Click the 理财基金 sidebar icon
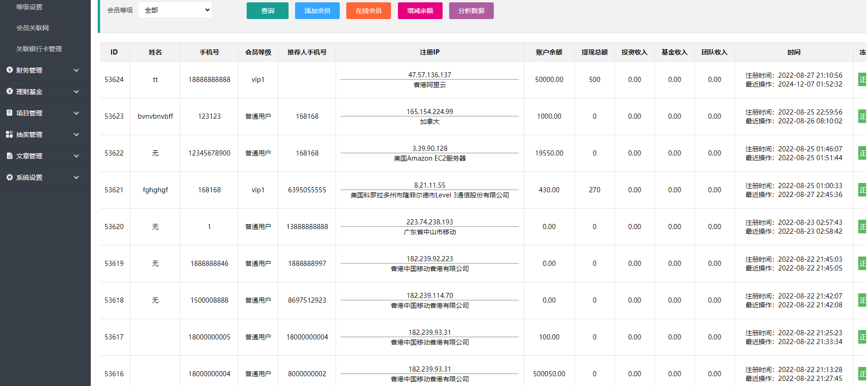Viewport: 868px width, 386px height. [9, 91]
